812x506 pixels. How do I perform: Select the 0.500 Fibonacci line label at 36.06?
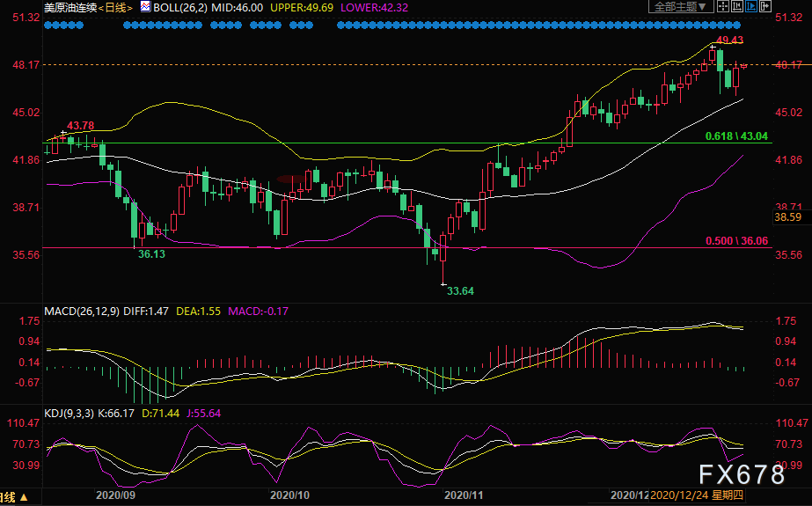[736, 241]
